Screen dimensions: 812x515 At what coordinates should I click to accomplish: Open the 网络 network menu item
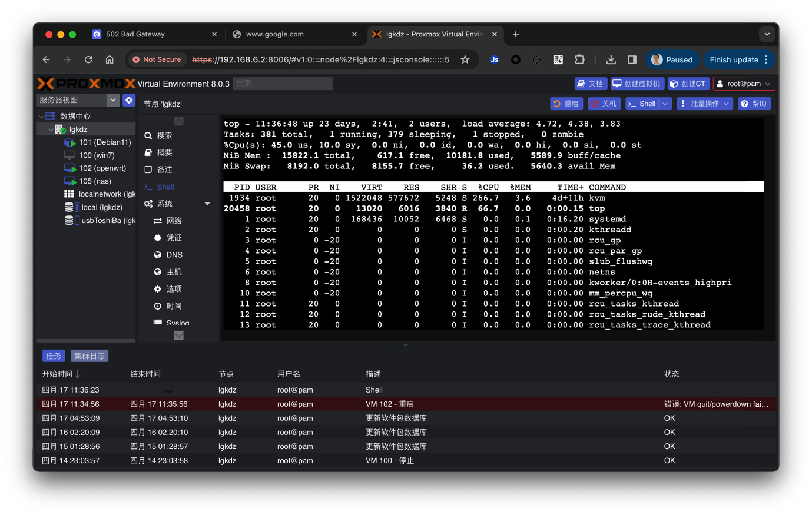pyautogui.click(x=174, y=221)
